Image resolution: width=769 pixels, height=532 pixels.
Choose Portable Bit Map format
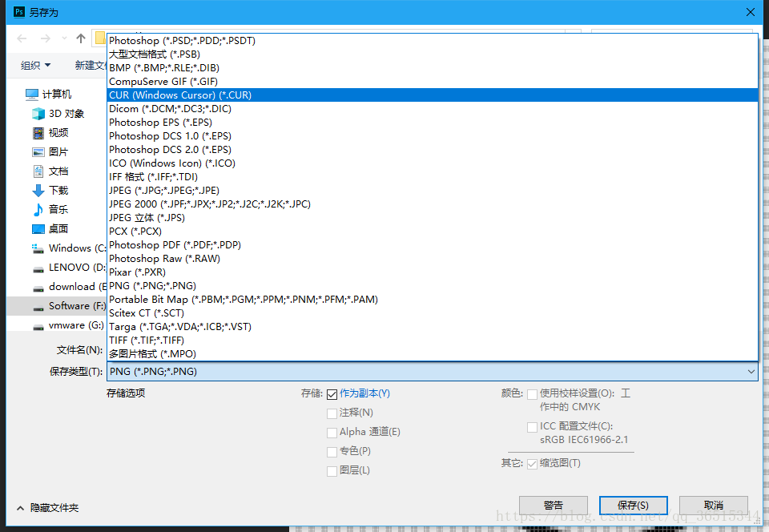[432, 300]
